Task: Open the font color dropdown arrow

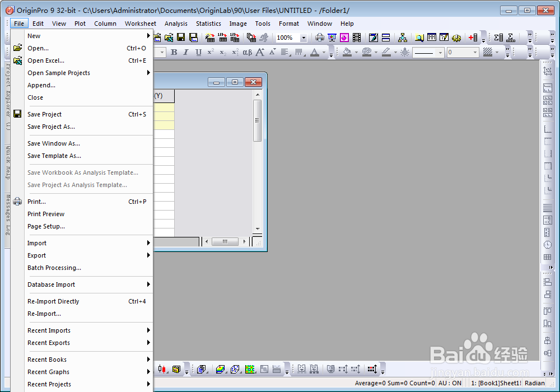Action: [324, 53]
